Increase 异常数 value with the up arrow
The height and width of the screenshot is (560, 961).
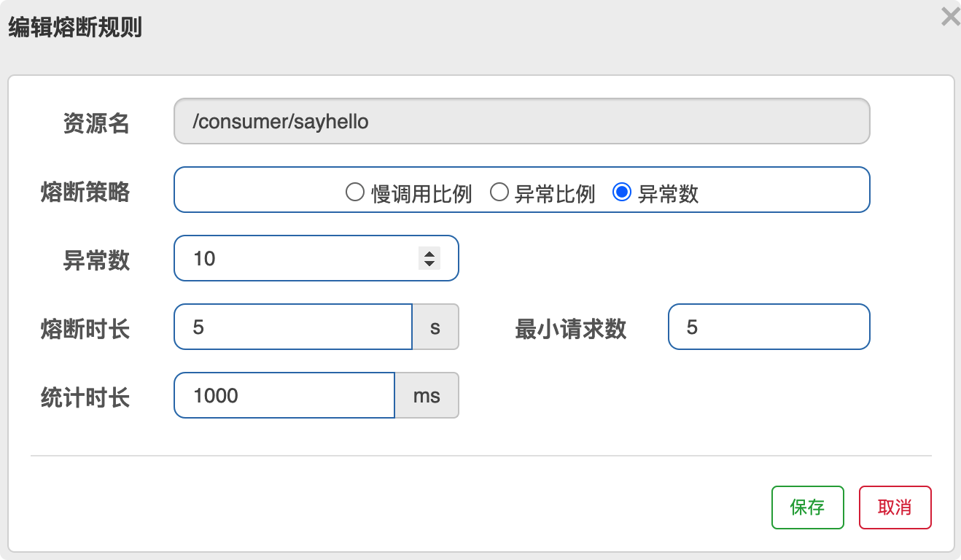[x=429, y=253]
